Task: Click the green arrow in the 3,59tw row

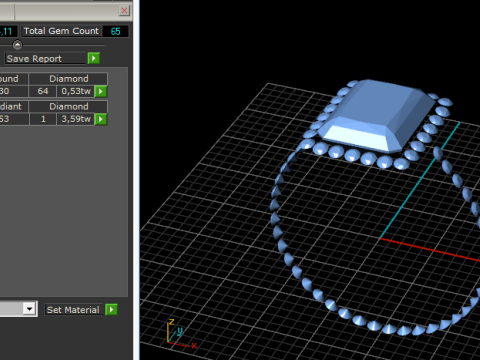Action: pos(101,119)
